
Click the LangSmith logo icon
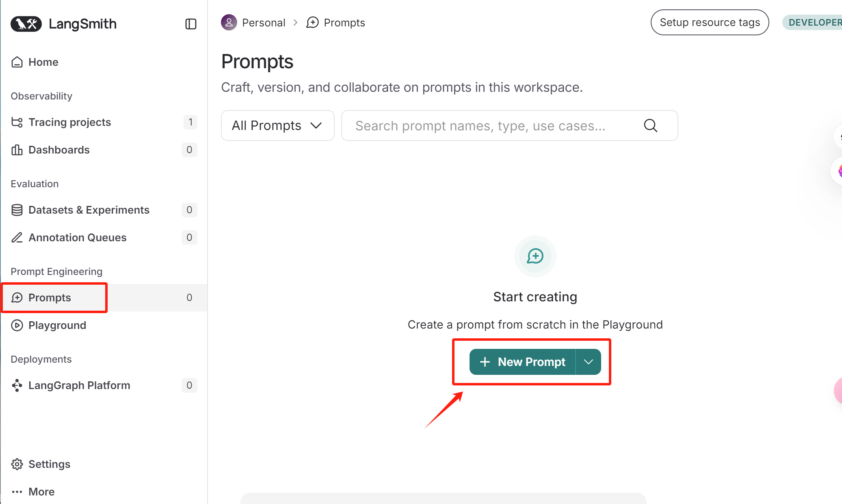point(26,24)
